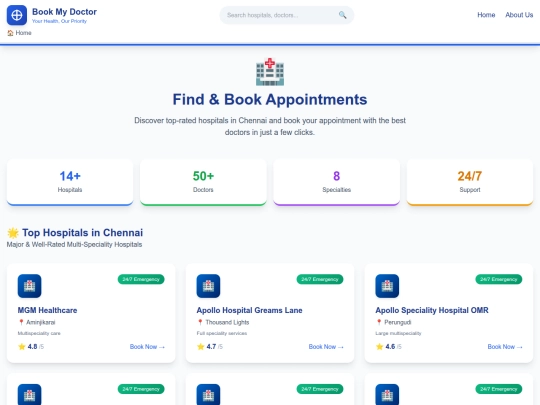Image resolution: width=540 pixels, height=405 pixels.
Task: Open the Apollo Speciality Hospital OMR title
Action: pyautogui.click(x=432, y=310)
